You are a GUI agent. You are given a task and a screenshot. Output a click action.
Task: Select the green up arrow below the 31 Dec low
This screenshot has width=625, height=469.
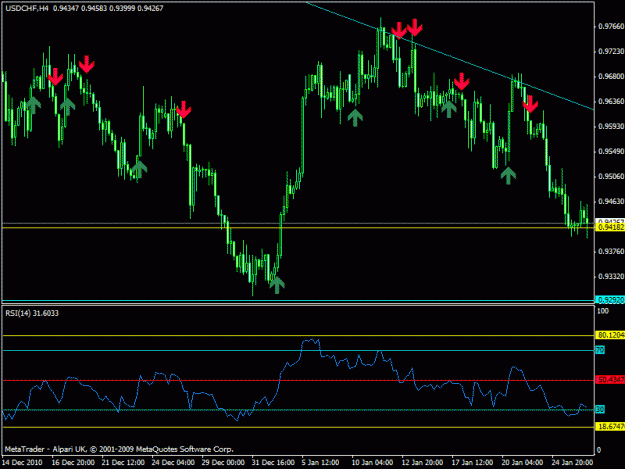click(x=277, y=285)
